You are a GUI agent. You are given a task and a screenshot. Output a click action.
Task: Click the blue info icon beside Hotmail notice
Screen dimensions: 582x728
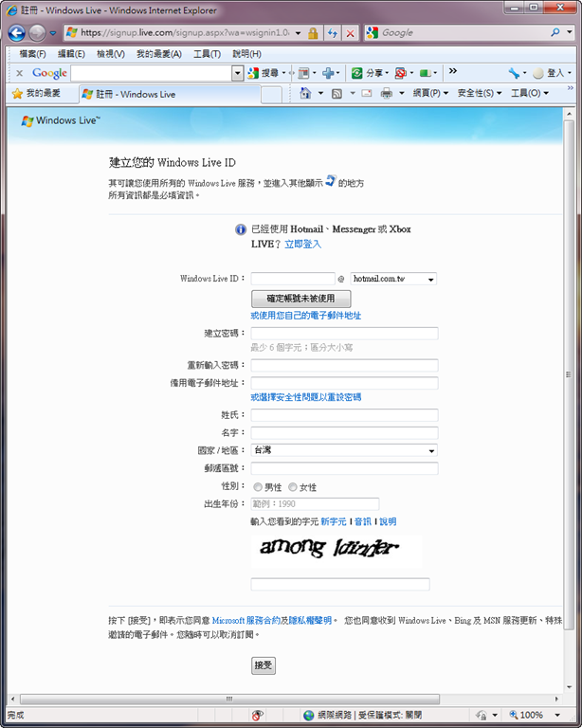pyautogui.click(x=241, y=229)
